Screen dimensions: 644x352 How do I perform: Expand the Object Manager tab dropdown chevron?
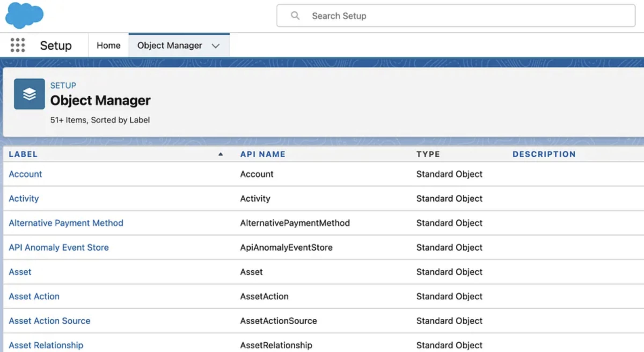click(x=215, y=46)
